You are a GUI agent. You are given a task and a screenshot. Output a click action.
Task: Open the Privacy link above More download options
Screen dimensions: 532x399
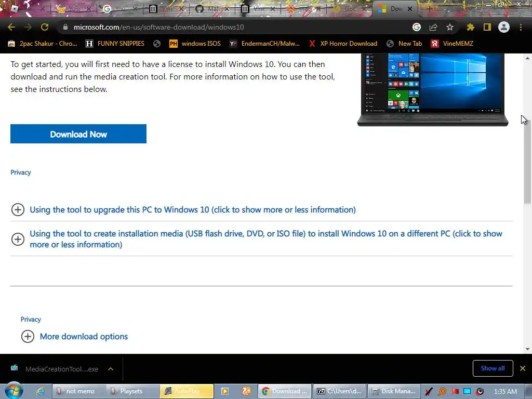(31, 320)
